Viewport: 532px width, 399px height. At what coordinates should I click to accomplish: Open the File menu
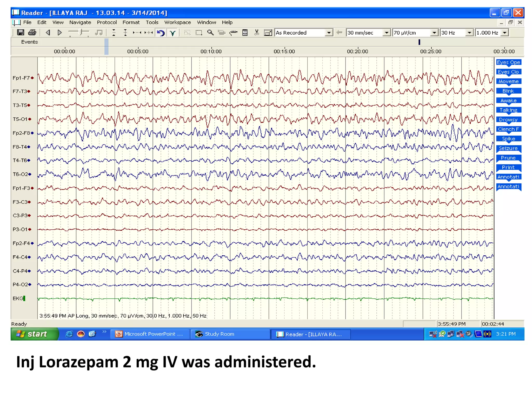(27, 22)
